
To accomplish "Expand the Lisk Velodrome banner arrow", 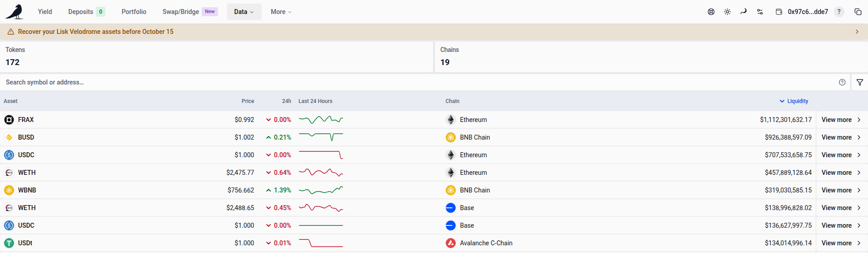I will coord(857,32).
